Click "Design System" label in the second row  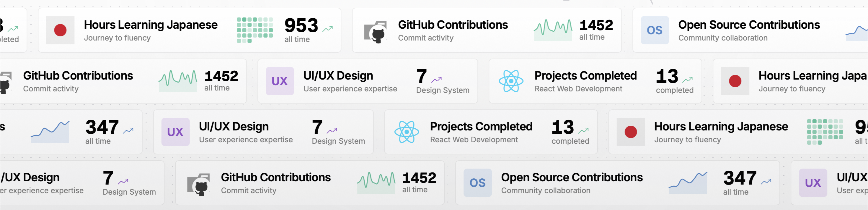click(x=443, y=91)
